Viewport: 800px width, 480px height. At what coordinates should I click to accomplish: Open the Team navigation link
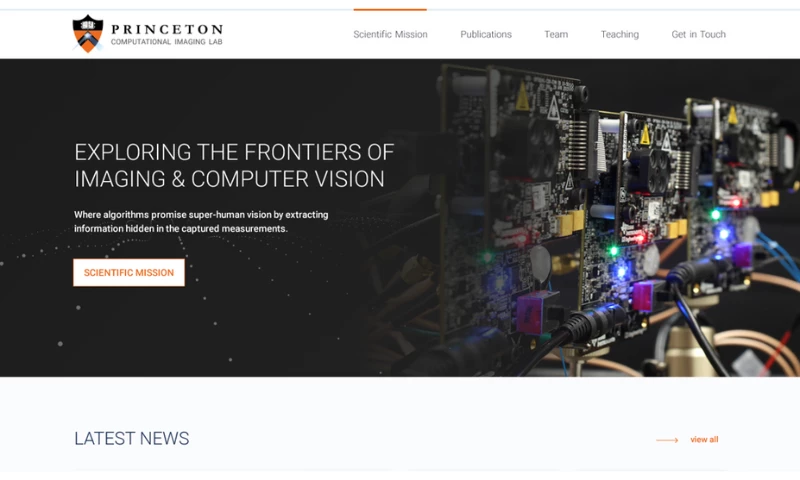(x=556, y=34)
